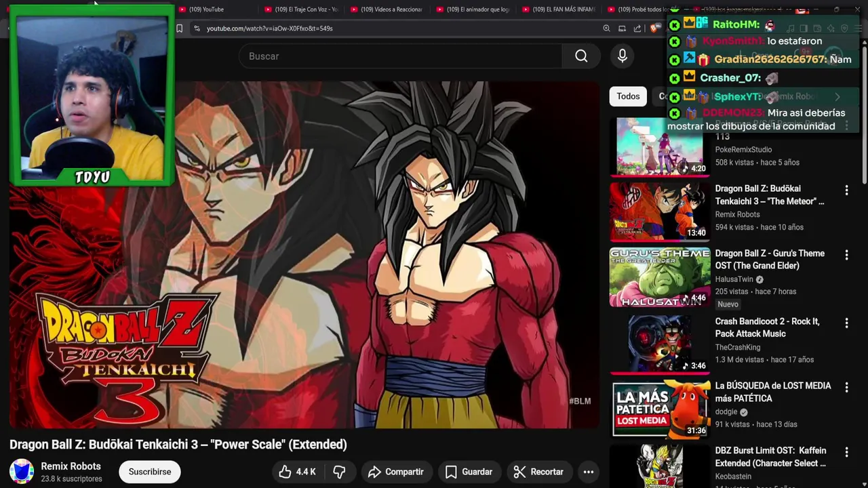The height and width of the screenshot is (488, 868).
Task: Click the Buscar search field
Action: pyautogui.click(x=400, y=56)
